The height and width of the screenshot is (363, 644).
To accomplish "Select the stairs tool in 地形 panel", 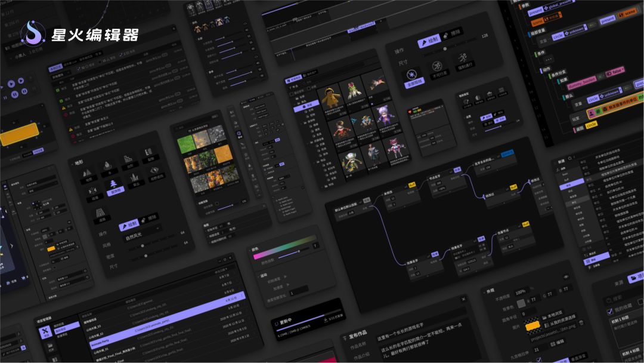I will [x=128, y=159].
